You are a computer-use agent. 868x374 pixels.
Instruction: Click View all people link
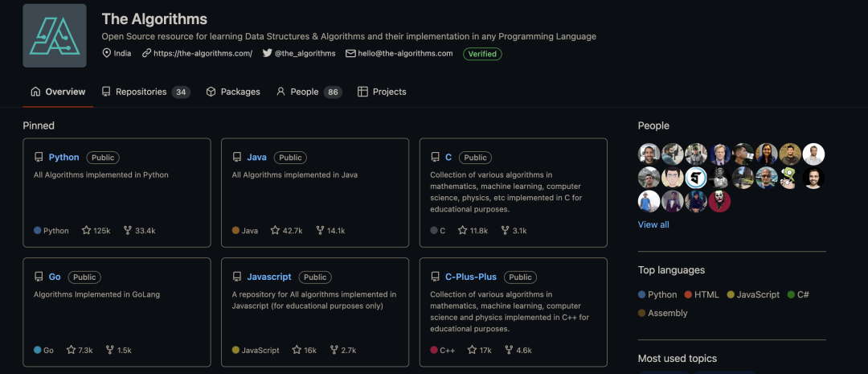pyautogui.click(x=653, y=224)
